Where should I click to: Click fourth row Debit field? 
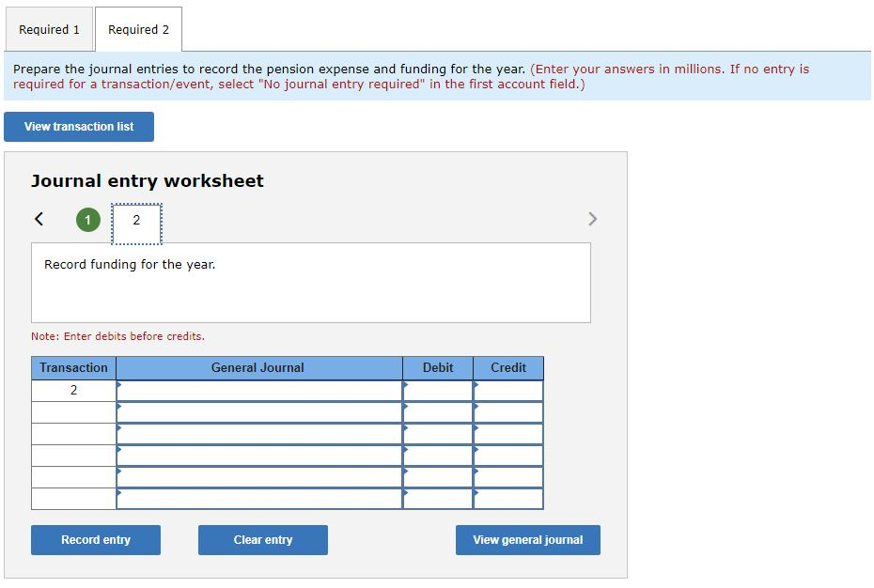(438, 456)
